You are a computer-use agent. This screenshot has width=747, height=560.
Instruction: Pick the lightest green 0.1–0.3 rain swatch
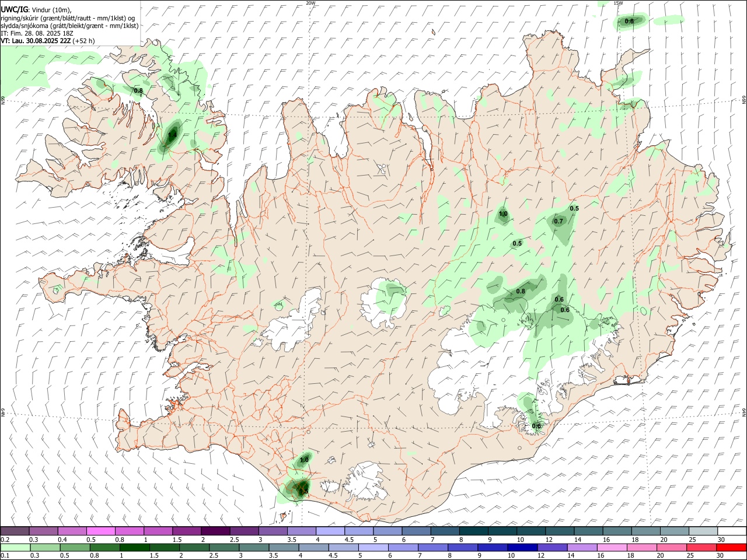tap(15, 547)
